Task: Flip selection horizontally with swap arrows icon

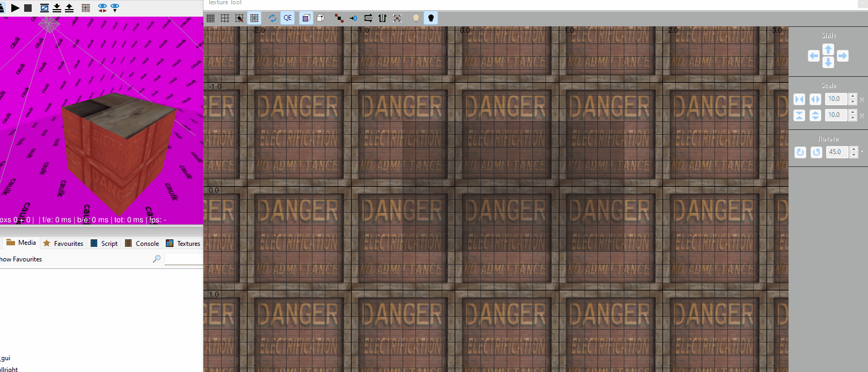Action: point(368,18)
